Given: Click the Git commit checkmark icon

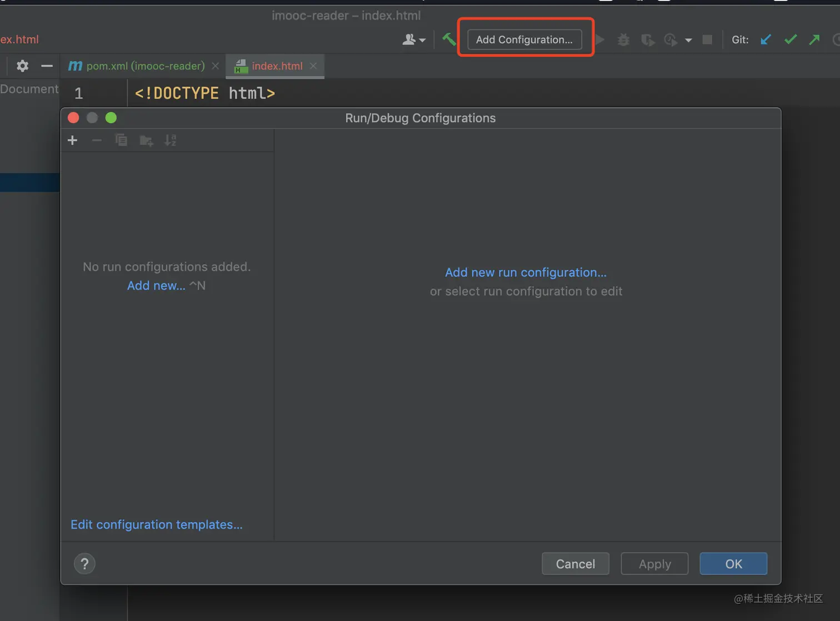Looking at the screenshot, I should pyautogui.click(x=791, y=39).
